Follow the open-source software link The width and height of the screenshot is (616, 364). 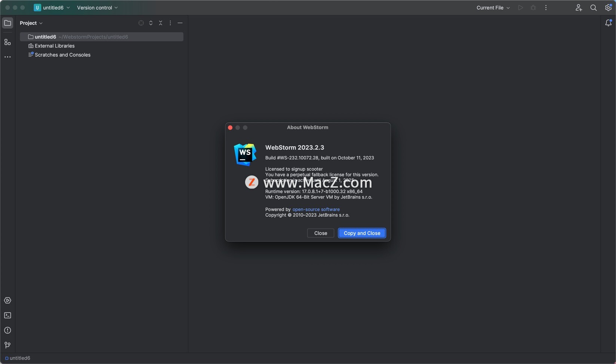pos(316,209)
